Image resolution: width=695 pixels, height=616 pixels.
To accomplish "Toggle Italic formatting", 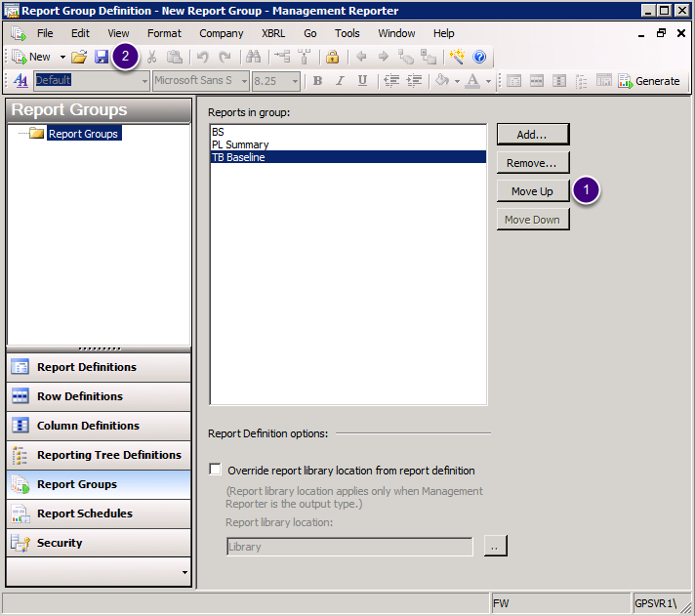I will click(x=340, y=81).
